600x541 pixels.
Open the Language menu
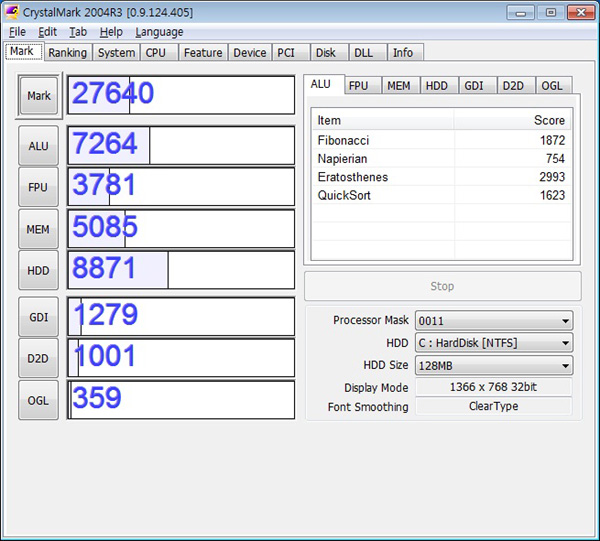159,32
